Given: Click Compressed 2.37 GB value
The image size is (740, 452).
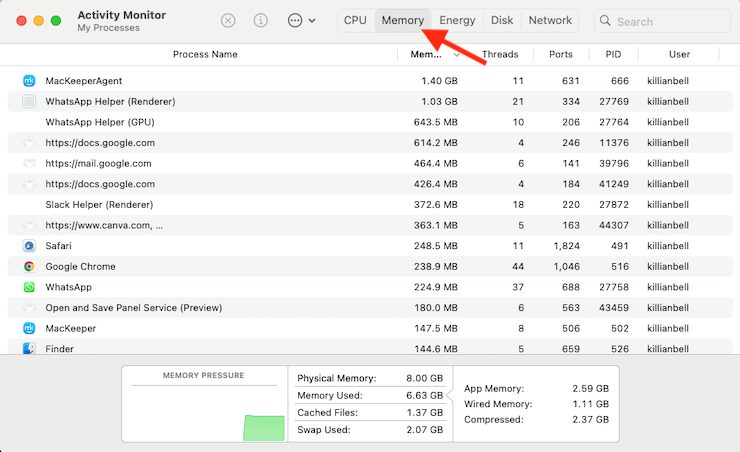Looking at the screenshot, I should coord(590,419).
